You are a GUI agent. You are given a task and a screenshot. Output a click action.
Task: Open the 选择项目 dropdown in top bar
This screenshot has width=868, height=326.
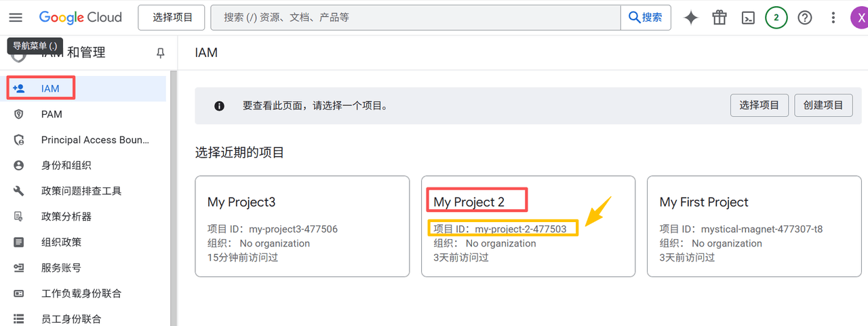click(172, 18)
